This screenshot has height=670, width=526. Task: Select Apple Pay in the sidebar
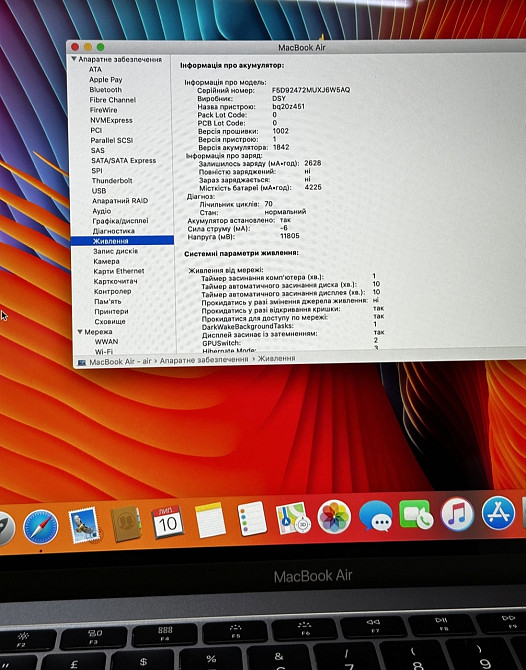106,79
